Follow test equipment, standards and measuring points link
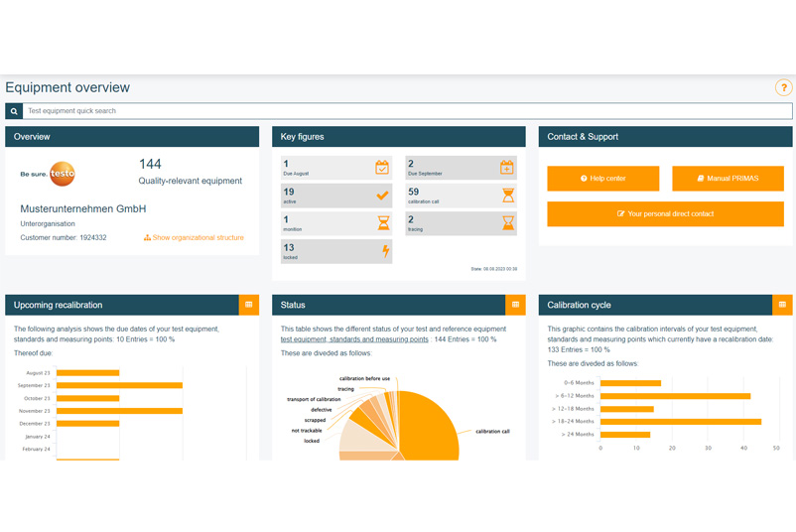 pos(355,339)
